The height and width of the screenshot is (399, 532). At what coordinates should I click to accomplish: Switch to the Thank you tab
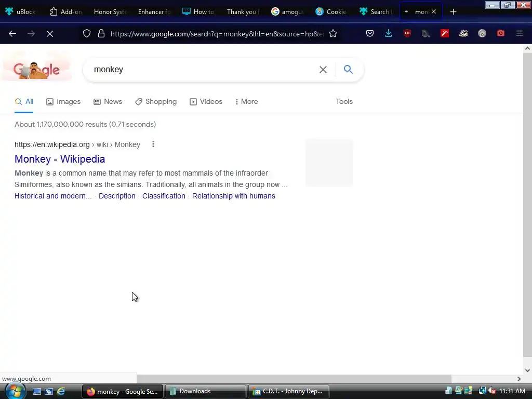[243, 11]
